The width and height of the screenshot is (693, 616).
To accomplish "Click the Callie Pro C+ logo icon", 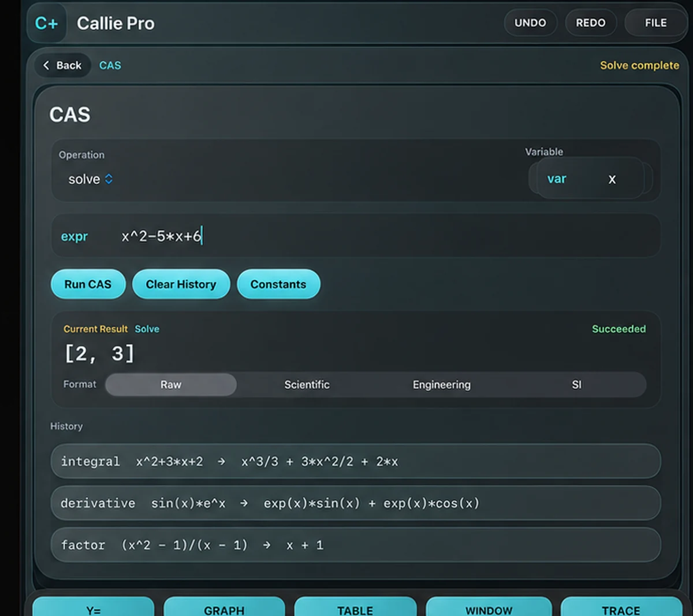I will click(x=46, y=23).
